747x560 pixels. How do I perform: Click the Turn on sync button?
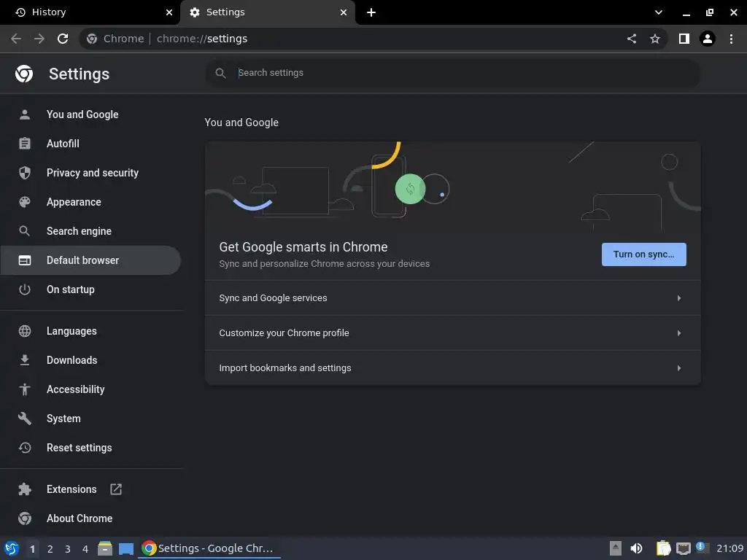(x=643, y=254)
